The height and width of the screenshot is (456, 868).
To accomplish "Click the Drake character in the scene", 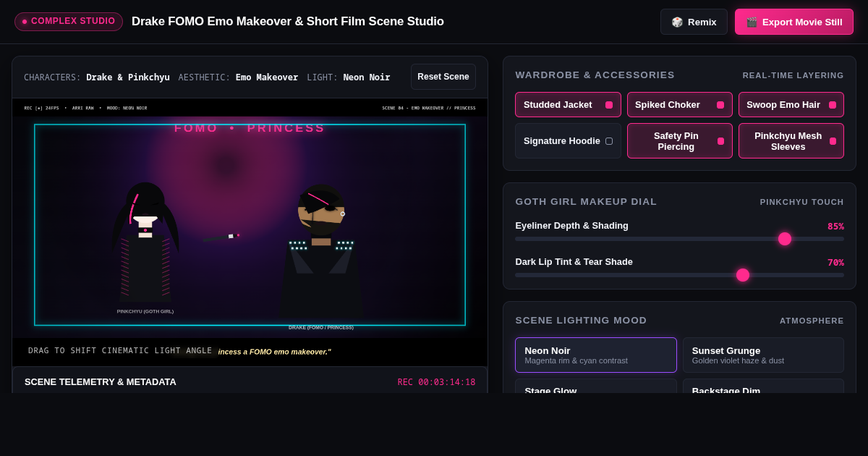I will (321, 250).
